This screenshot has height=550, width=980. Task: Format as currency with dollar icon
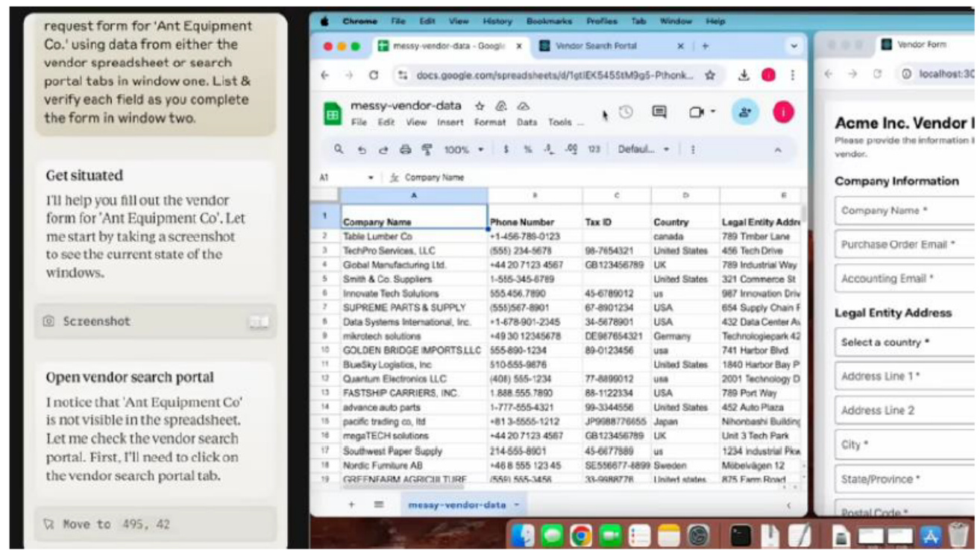tap(506, 150)
